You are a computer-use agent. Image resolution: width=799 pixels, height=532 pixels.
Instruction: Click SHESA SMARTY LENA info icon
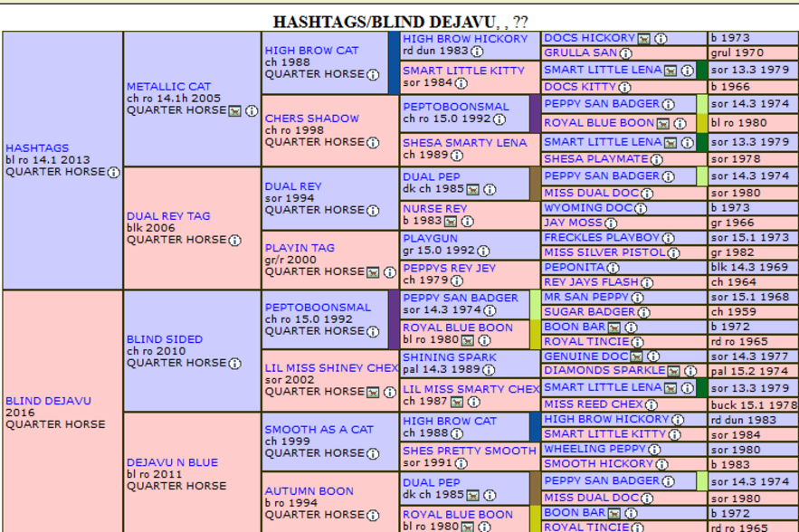point(457,156)
